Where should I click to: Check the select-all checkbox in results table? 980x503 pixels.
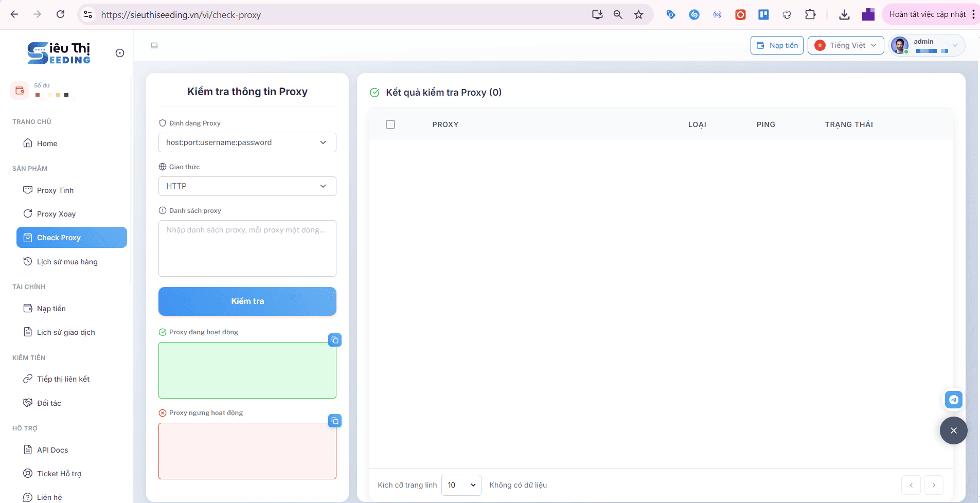390,124
